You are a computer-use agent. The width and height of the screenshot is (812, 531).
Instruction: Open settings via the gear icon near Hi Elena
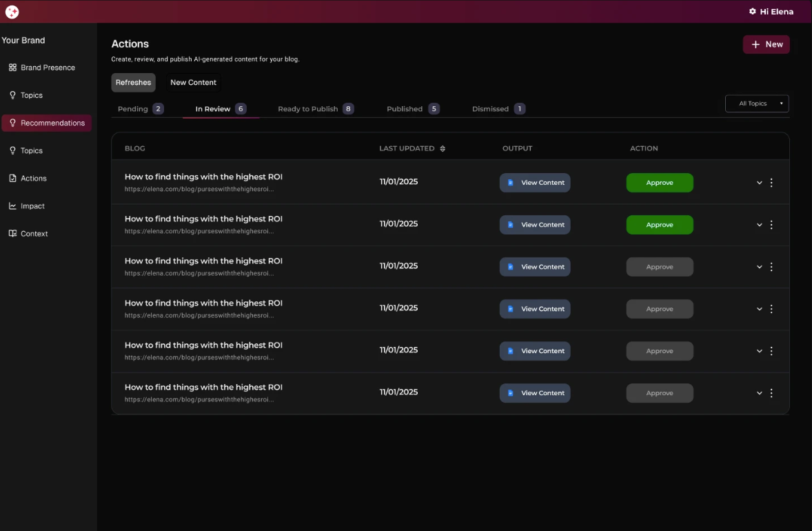(x=751, y=11)
